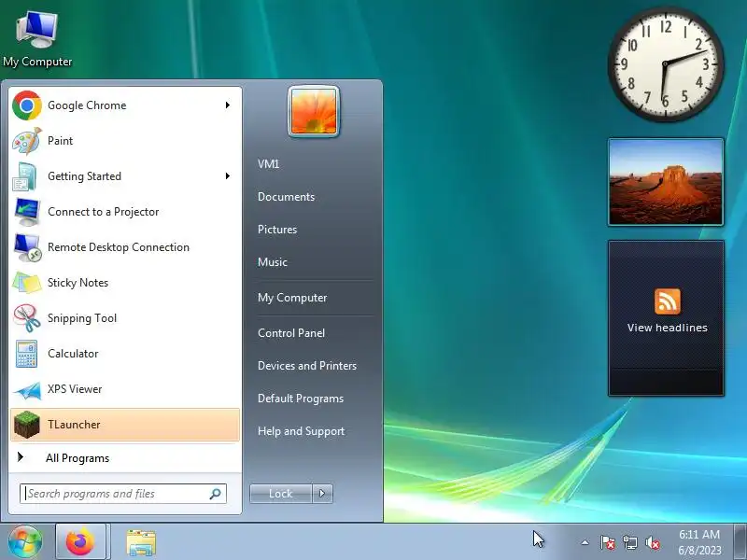Open My Computer desktop icon

click(37, 40)
